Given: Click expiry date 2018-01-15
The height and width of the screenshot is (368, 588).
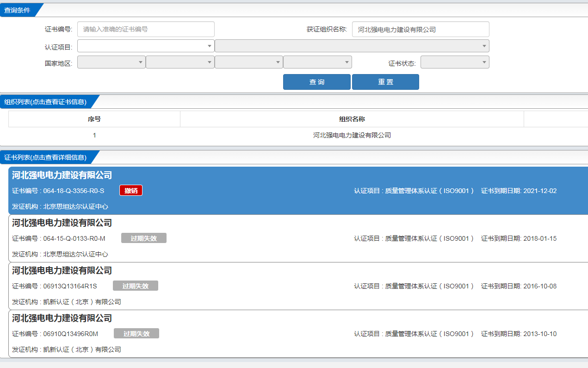Looking at the screenshot, I should [540, 238].
